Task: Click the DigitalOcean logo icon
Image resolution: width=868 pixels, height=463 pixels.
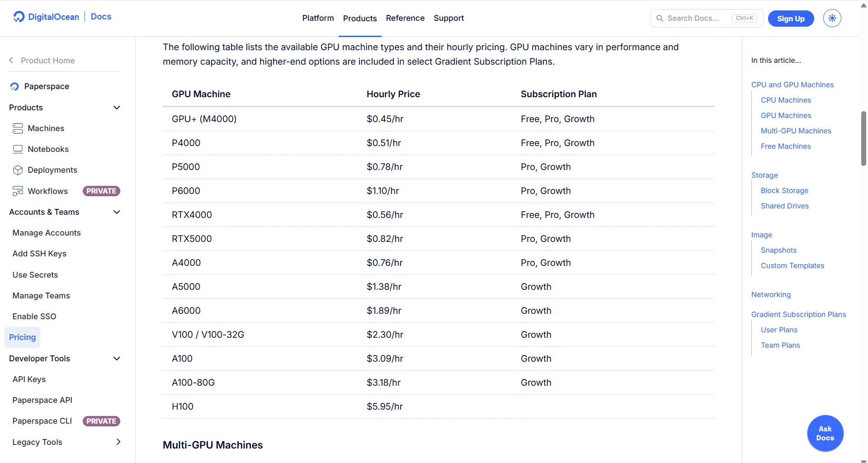Action: 19,17
